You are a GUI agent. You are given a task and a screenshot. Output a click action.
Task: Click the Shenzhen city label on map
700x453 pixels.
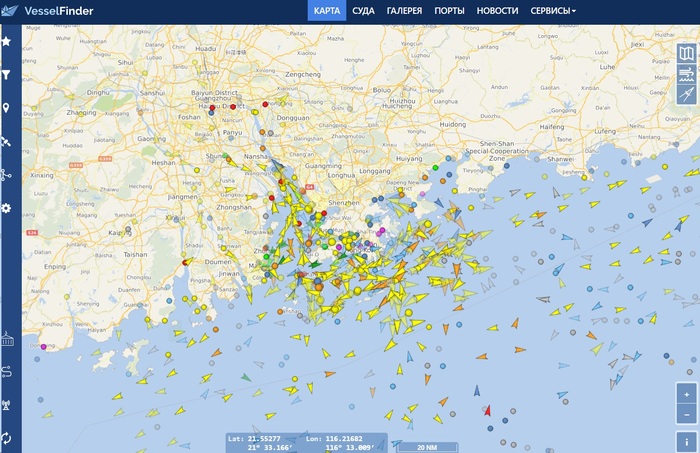(344, 203)
